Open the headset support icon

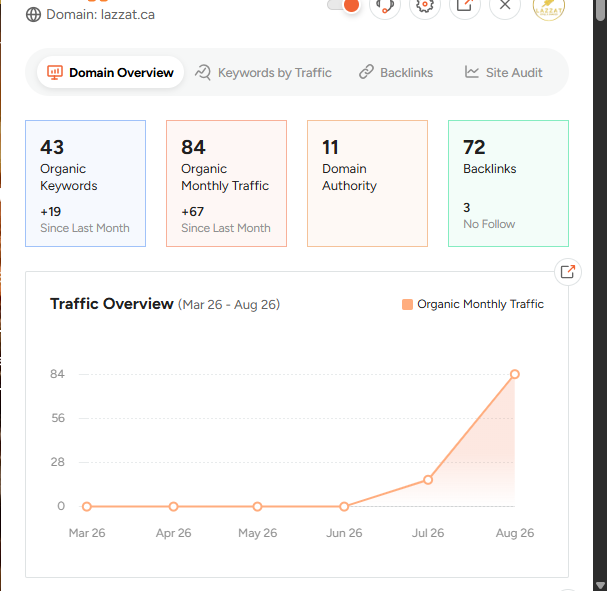click(x=385, y=5)
